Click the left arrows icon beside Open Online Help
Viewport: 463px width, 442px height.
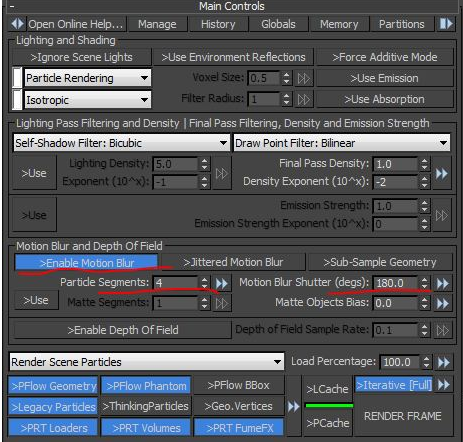[18, 24]
